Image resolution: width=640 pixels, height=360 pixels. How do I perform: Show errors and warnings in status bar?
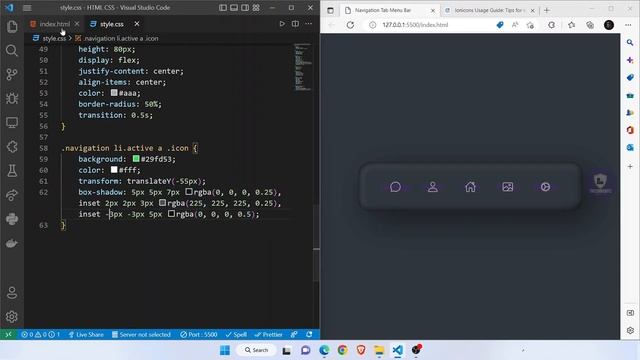coord(40,334)
